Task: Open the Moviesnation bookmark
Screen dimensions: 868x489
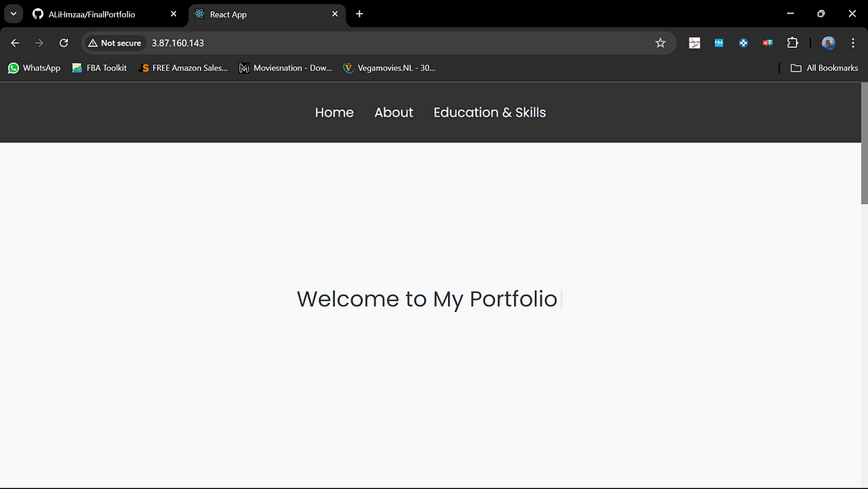Action: (x=285, y=68)
